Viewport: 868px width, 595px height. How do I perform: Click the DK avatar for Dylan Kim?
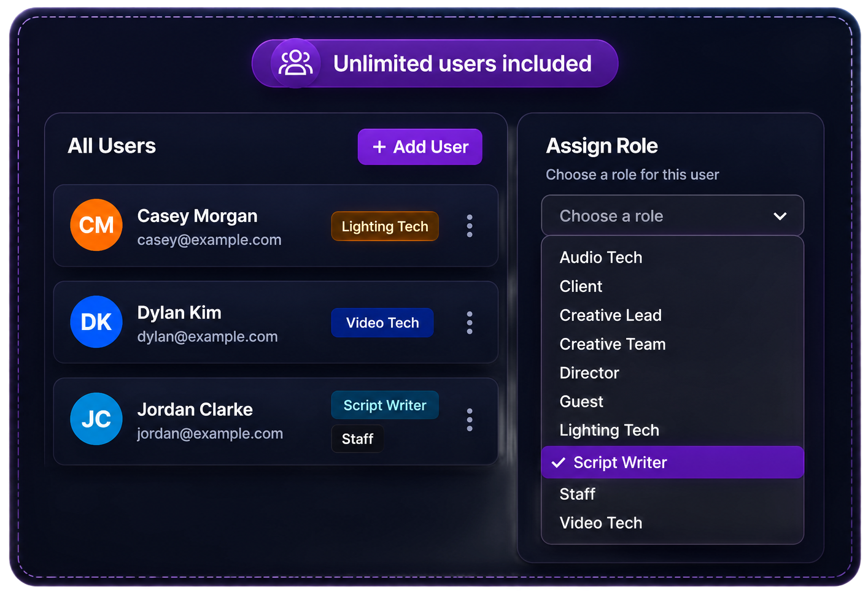point(96,322)
